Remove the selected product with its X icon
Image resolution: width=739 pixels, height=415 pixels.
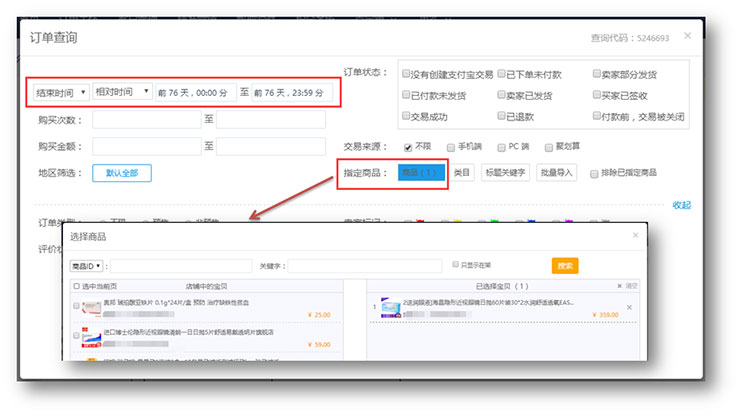629,307
